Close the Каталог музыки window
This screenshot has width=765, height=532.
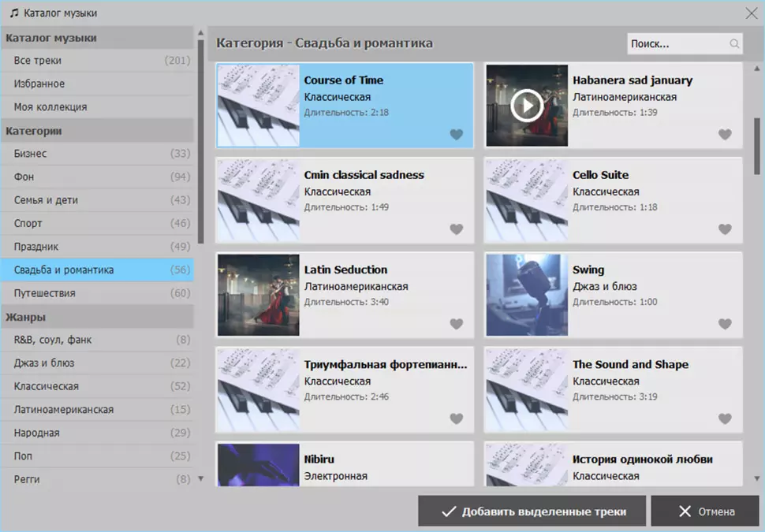click(752, 13)
